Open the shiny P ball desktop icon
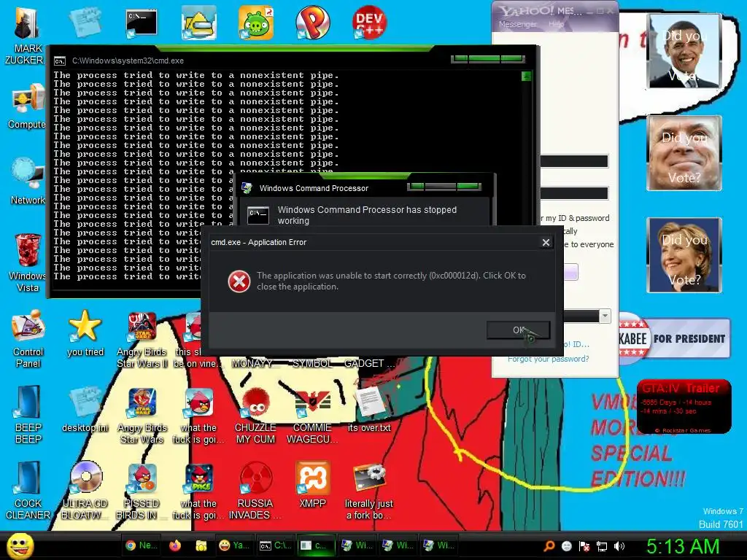Viewport: 747px width, 560px height. tap(312, 23)
